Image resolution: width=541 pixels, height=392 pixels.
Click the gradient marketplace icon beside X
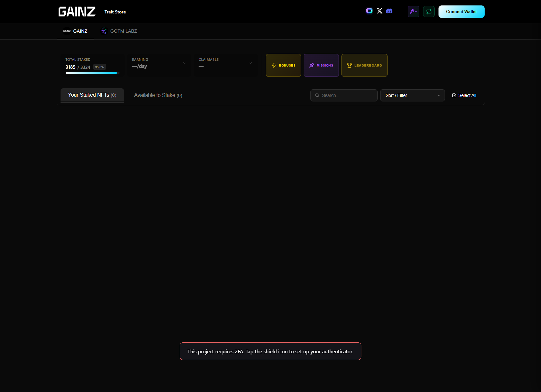pos(369,11)
